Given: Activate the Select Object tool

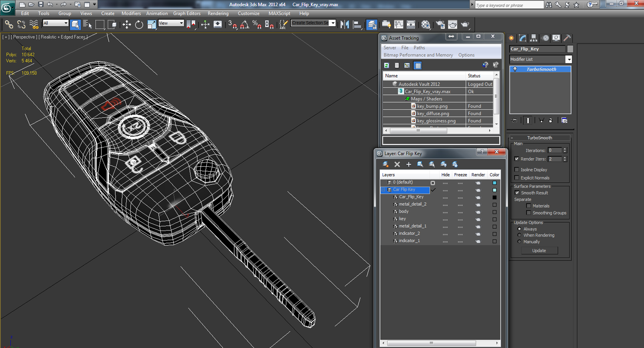Looking at the screenshot, I should [75, 24].
